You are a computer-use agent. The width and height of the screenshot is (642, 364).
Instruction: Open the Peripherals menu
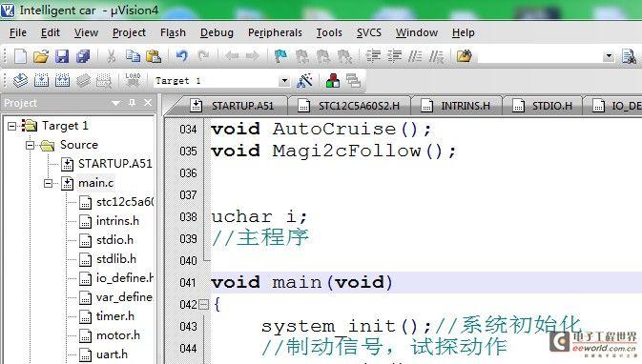275,32
